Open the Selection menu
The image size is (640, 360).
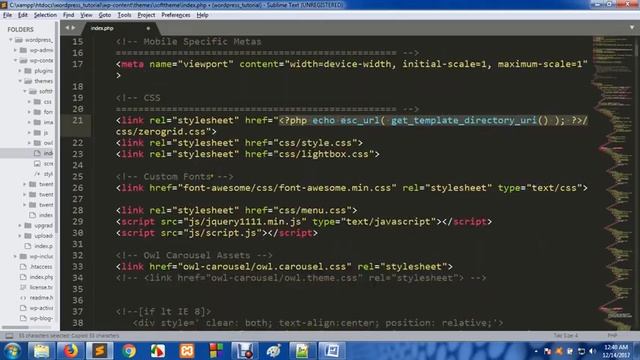coord(45,15)
